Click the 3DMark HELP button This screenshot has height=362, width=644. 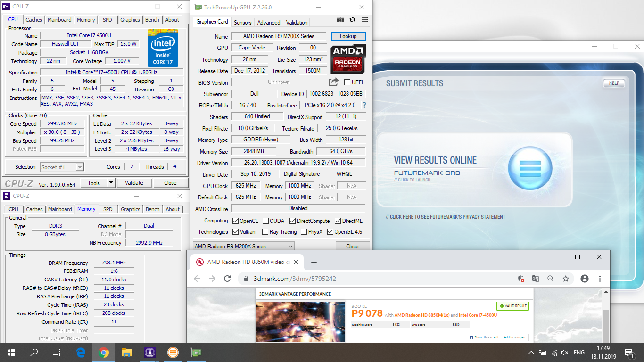(x=614, y=83)
